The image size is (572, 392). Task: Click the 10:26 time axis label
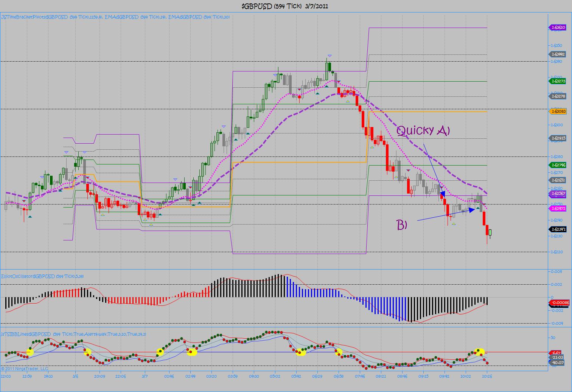tap(487, 376)
